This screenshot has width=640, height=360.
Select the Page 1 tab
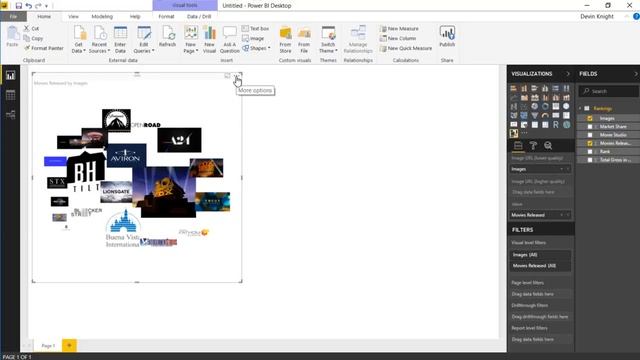click(48, 346)
